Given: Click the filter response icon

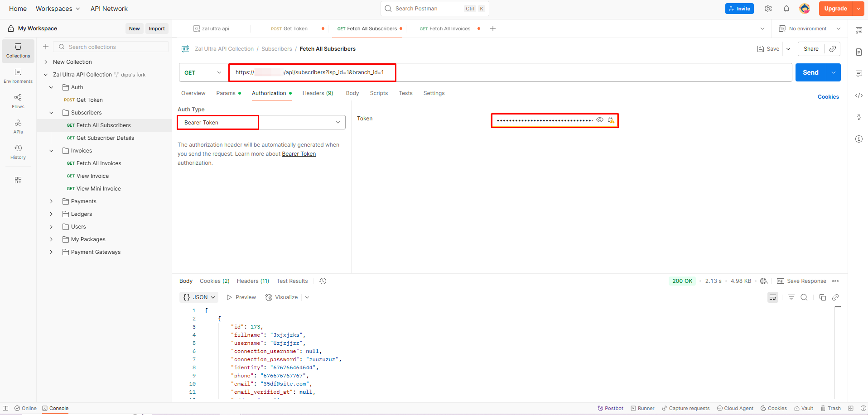Looking at the screenshot, I should click(791, 297).
